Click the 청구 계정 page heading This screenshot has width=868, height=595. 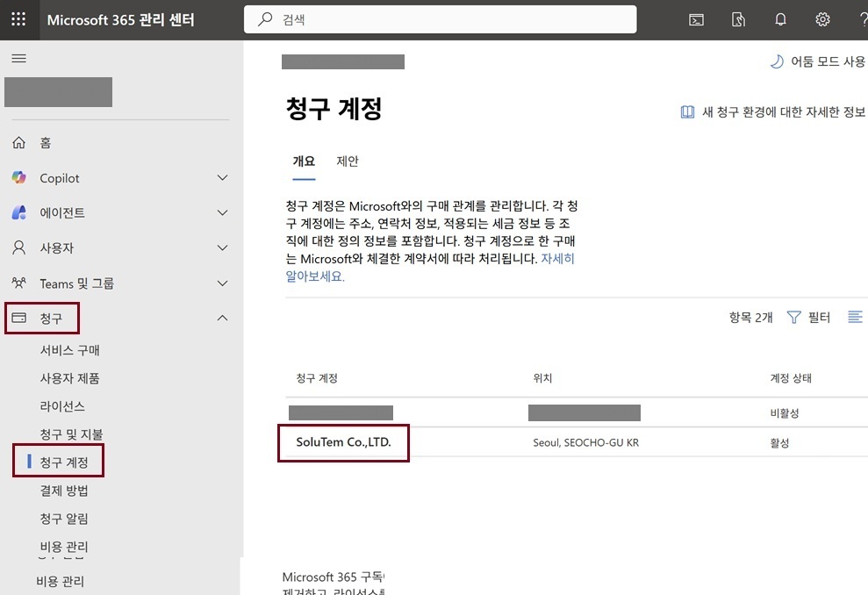point(334,108)
